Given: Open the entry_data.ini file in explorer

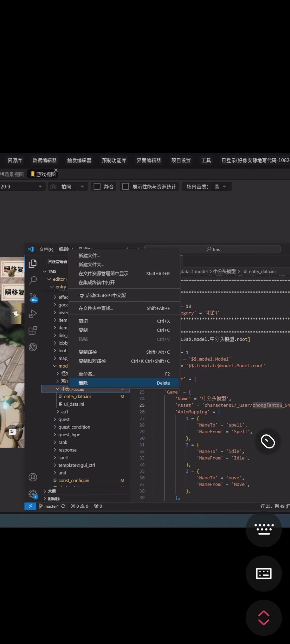Looking at the screenshot, I should pos(77,396).
